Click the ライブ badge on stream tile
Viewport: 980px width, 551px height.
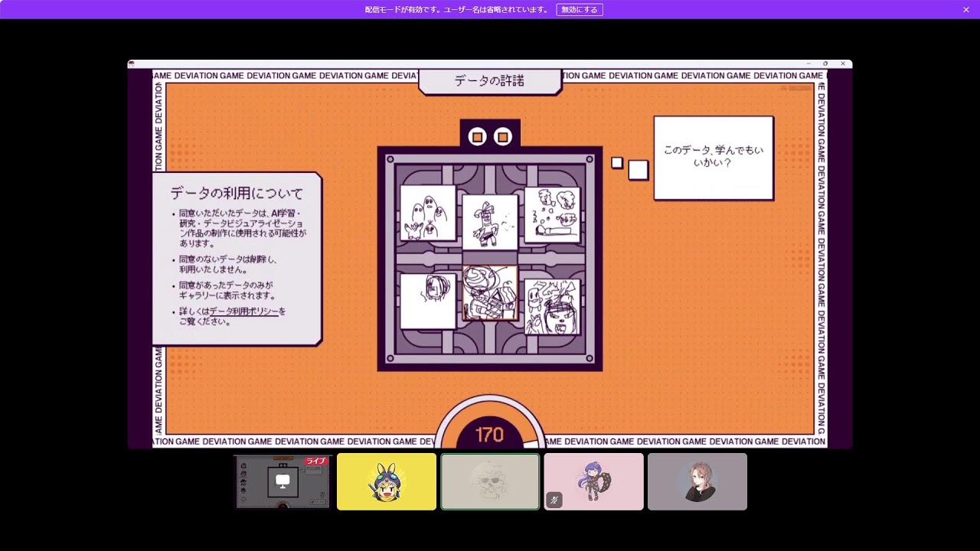[316, 461]
